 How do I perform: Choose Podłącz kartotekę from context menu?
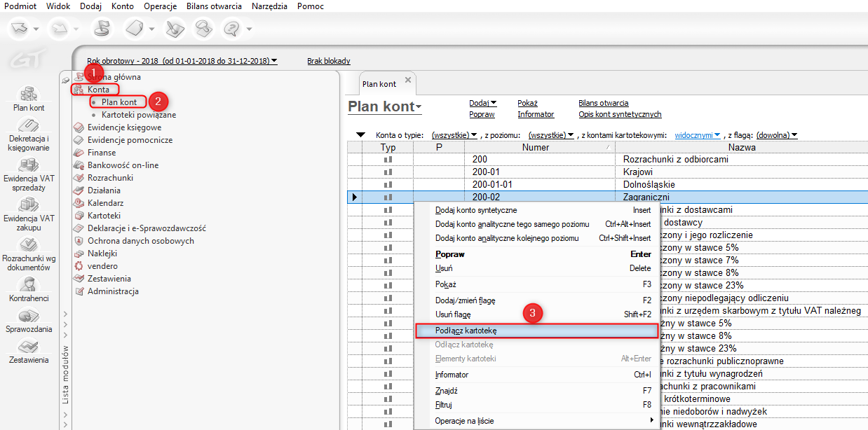(x=466, y=330)
